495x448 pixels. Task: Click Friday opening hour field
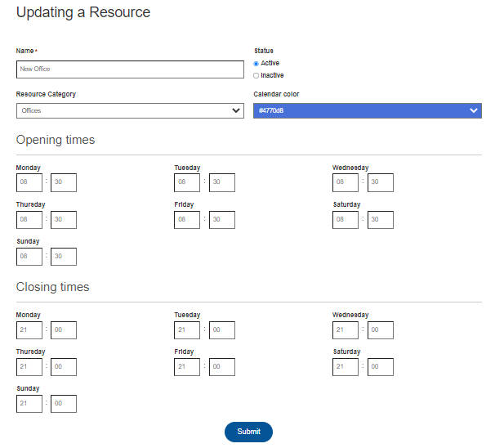[x=187, y=220]
